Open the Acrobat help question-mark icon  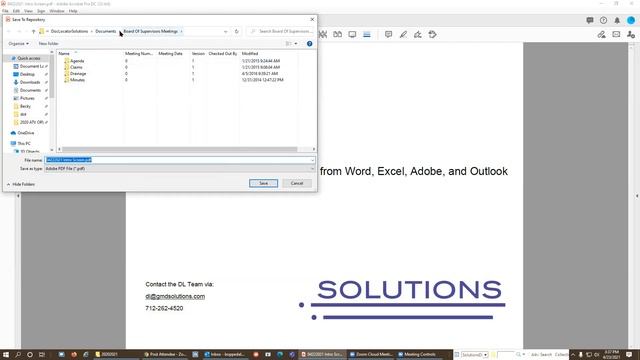[x=603, y=20]
